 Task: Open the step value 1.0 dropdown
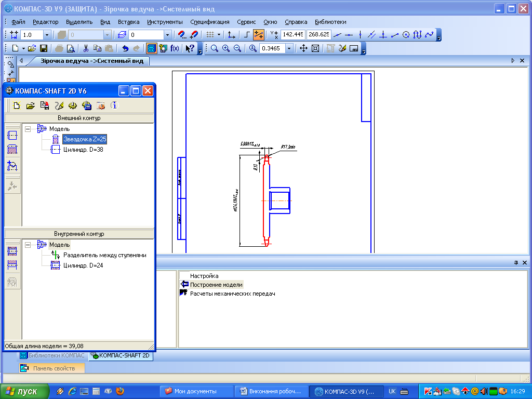click(x=47, y=35)
